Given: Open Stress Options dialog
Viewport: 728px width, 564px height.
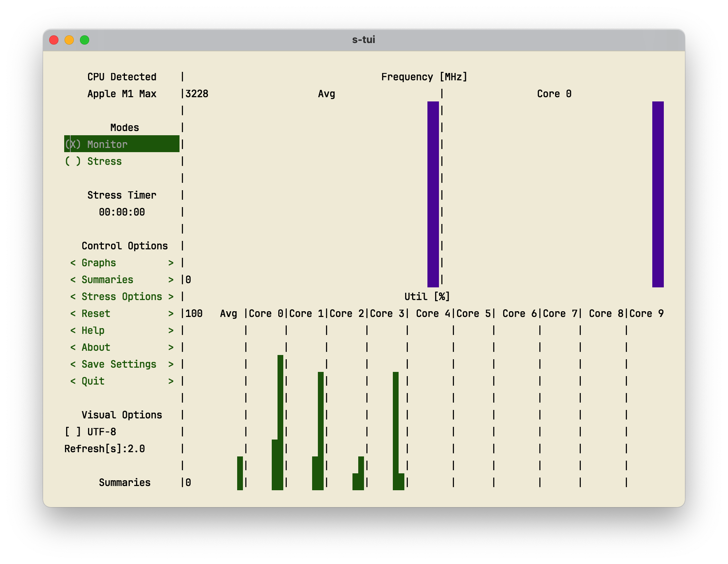Looking at the screenshot, I should click(x=121, y=297).
